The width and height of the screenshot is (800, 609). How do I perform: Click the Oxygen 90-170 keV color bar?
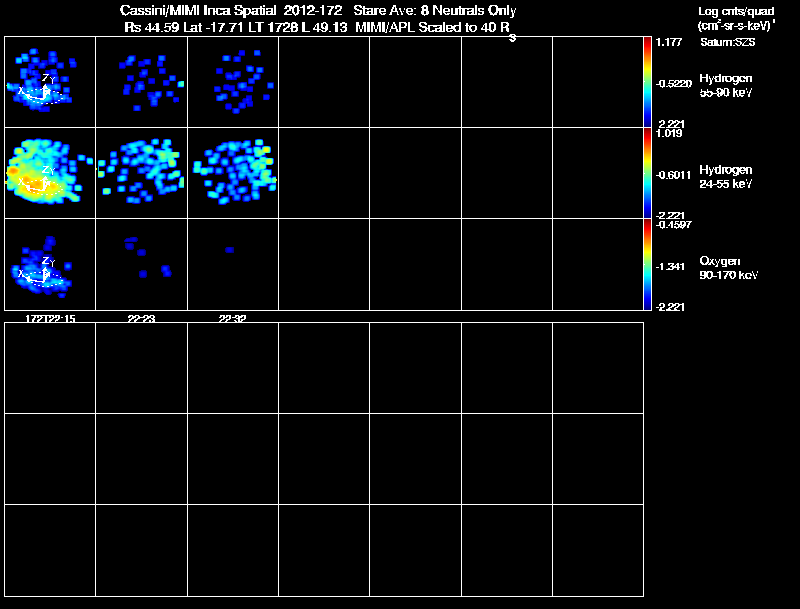[x=647, y=264]
